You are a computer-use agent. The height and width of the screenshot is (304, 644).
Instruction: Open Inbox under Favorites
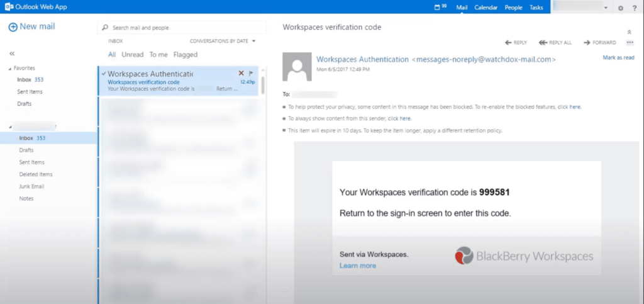[30, 80]
